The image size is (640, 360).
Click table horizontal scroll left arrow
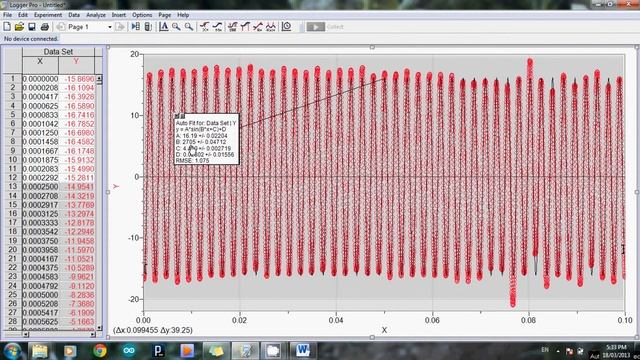[25, 334]
